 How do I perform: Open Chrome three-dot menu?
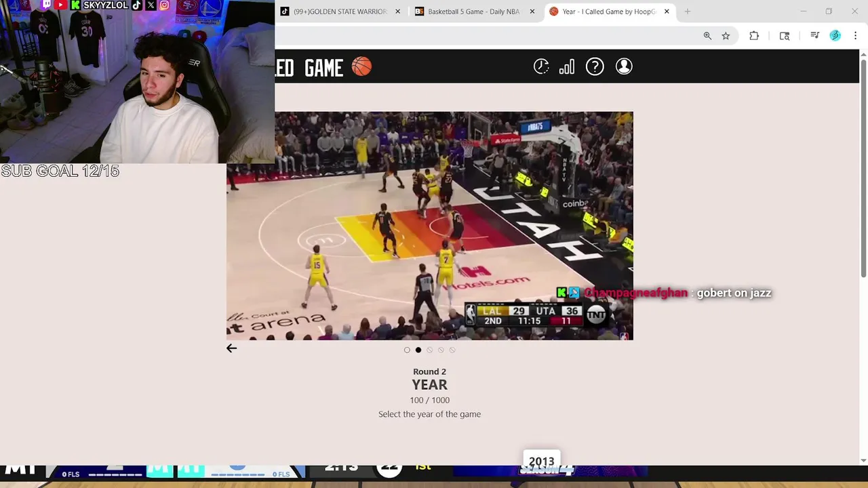[x=855, y=36]
